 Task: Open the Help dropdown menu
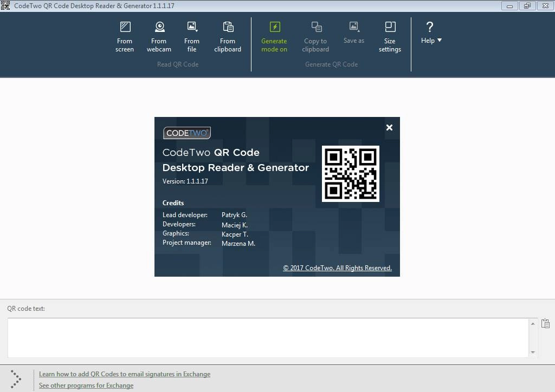(431, 32)
